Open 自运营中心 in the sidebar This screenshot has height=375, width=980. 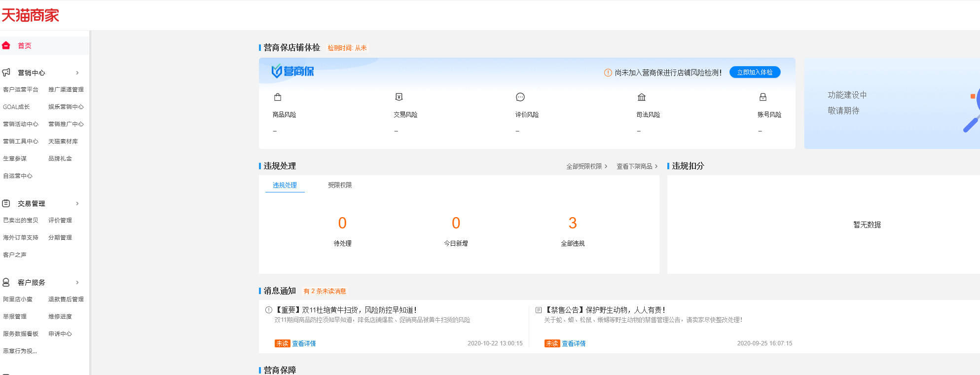click(x=18, y=176)
